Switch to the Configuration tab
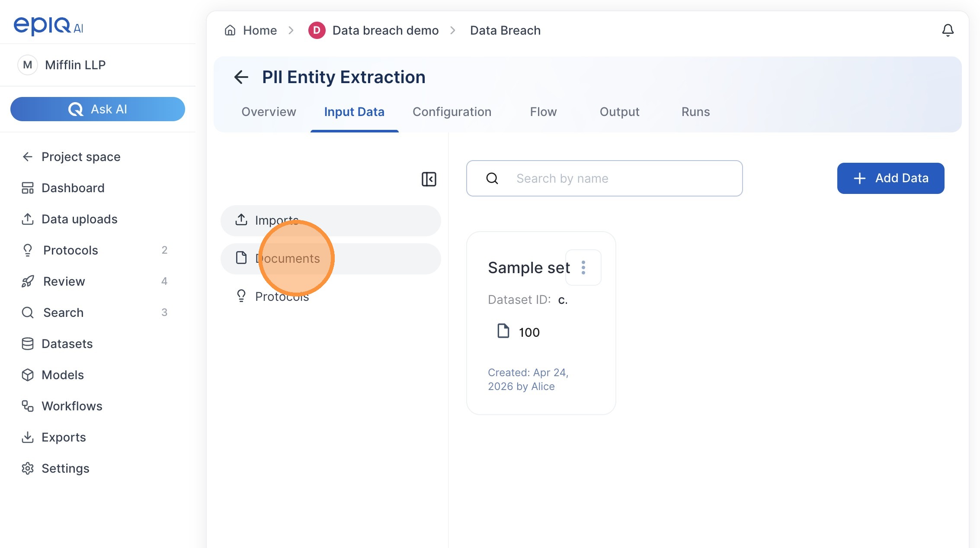This screenshot has height=548, width=980. point(452,112)
